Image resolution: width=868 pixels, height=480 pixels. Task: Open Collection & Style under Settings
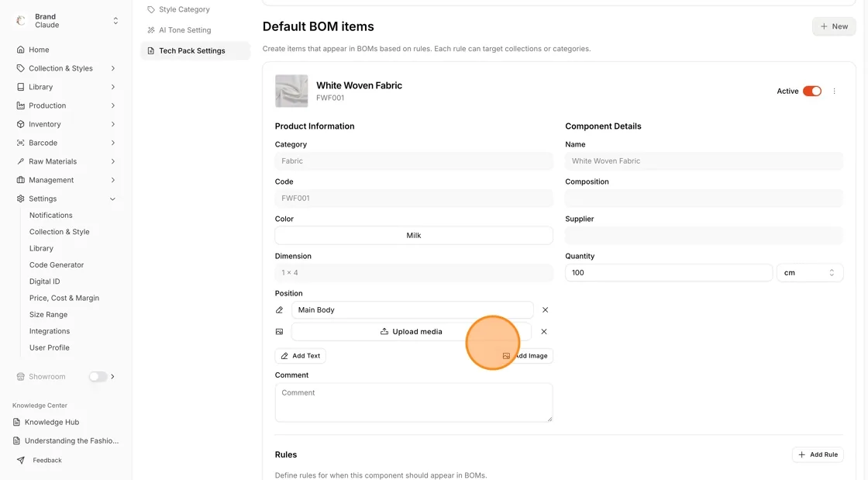click(59, 231)
